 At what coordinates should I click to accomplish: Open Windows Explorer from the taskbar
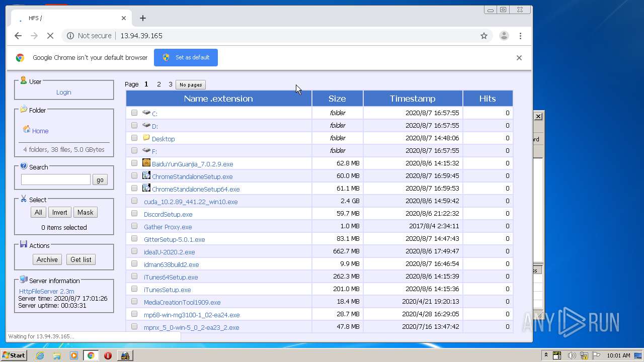click(57, 355)
